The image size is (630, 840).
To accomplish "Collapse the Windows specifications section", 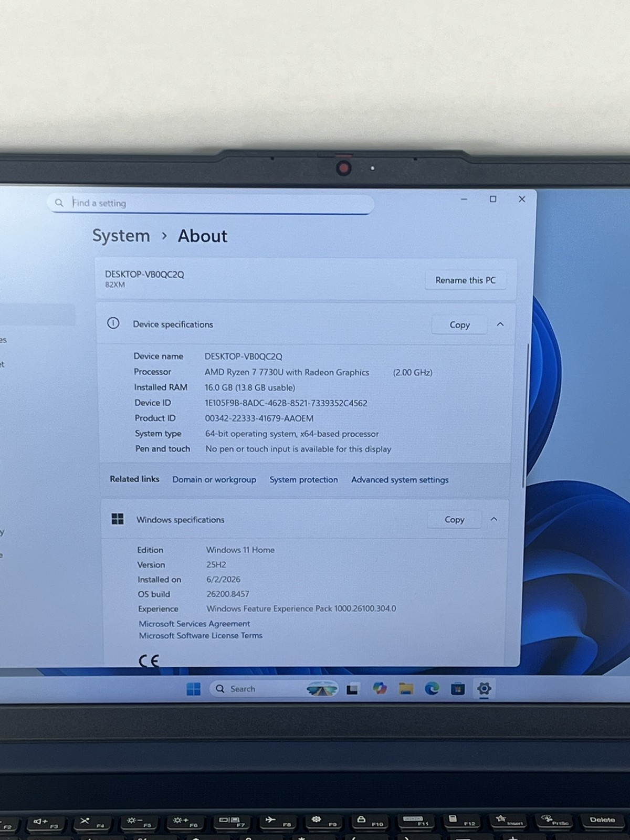I will [493, 519].
